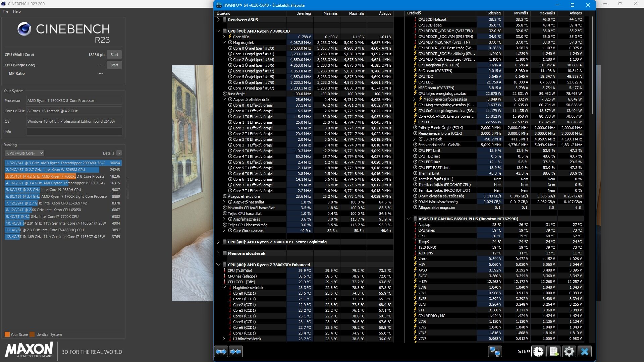Screen dimensions: 644x362
Task: Select the Teljes CPU használat row
Action: tap(305, 214)
